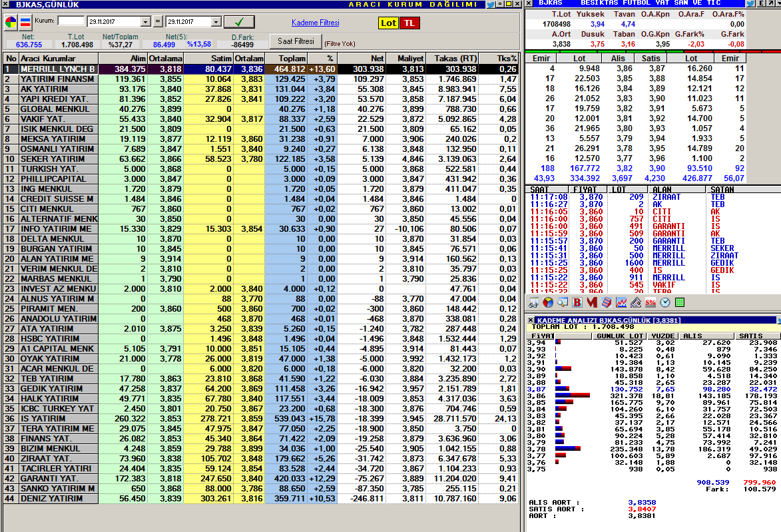Toggle the TL display mode
This screenshot has width=781, height=532.
[409, 23]
